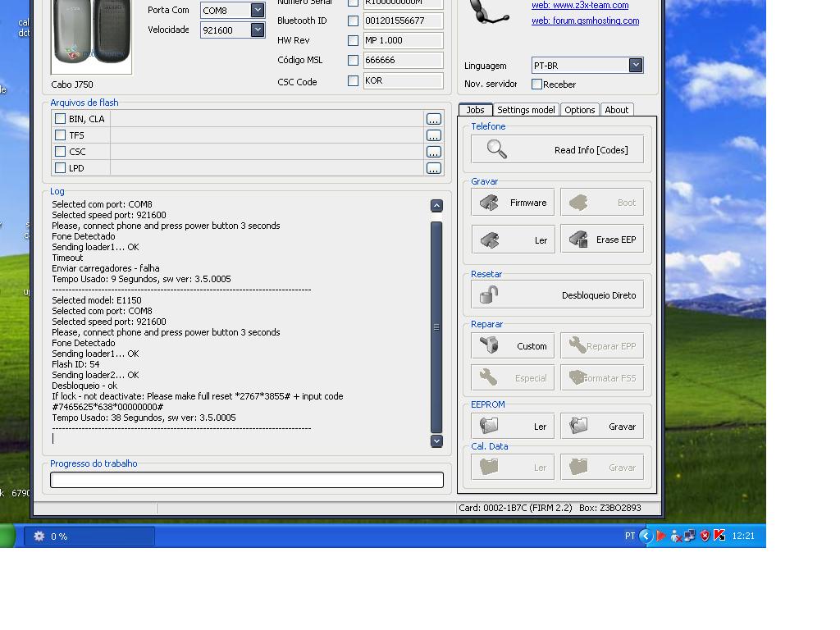
Task: Click the Log vertical scrollbar thumb
Action: pos(436,326)
